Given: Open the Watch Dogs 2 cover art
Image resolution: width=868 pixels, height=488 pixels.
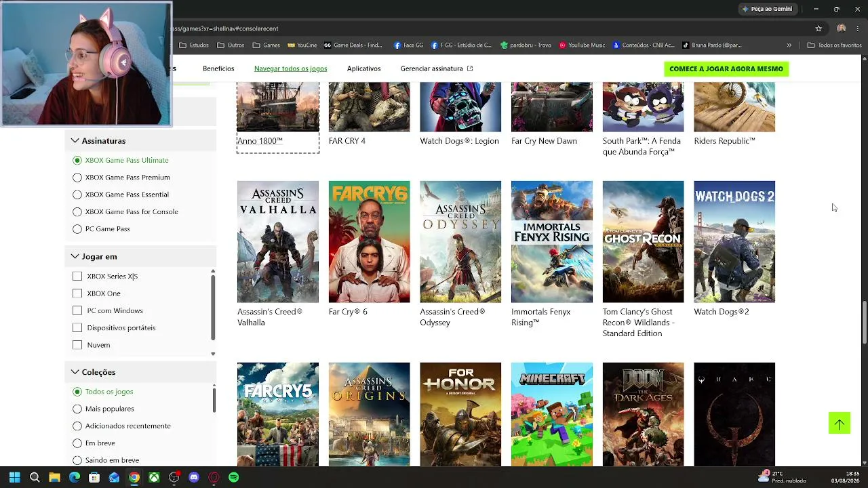Looking at the screenshot, I should tap(734, 242).
